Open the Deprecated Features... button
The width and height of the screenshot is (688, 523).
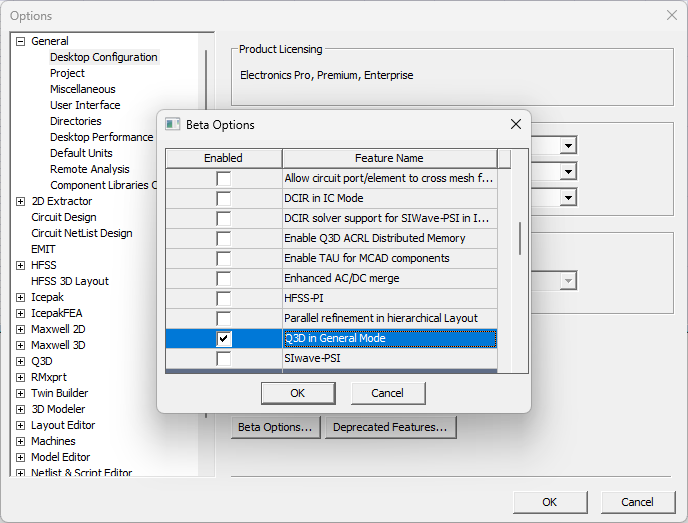391,427
